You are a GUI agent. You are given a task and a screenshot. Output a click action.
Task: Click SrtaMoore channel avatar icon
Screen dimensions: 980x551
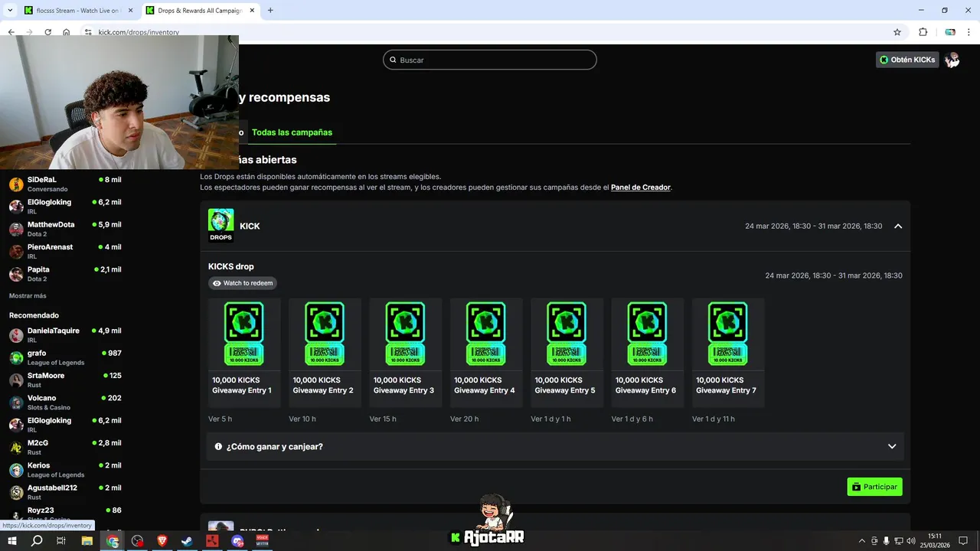[16, 380]
